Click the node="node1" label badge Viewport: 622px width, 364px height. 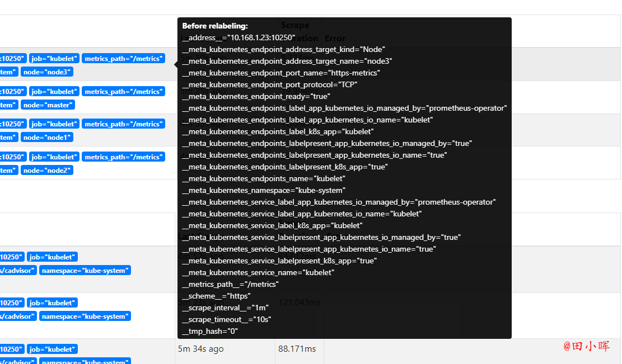pyautogui.click(x=47, y=138)
